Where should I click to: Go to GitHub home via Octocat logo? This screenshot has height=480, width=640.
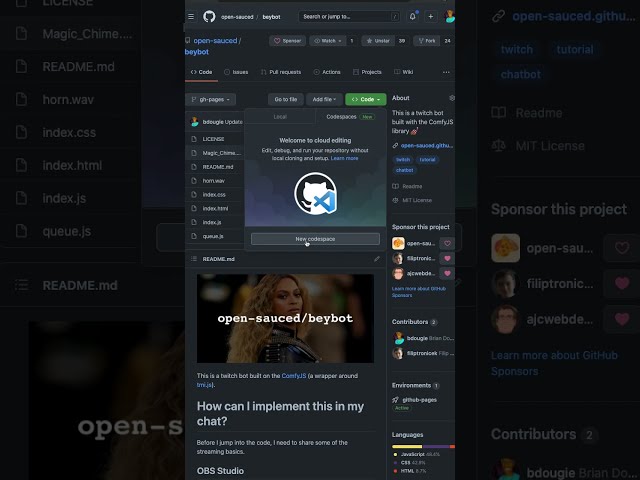(209, 17)
